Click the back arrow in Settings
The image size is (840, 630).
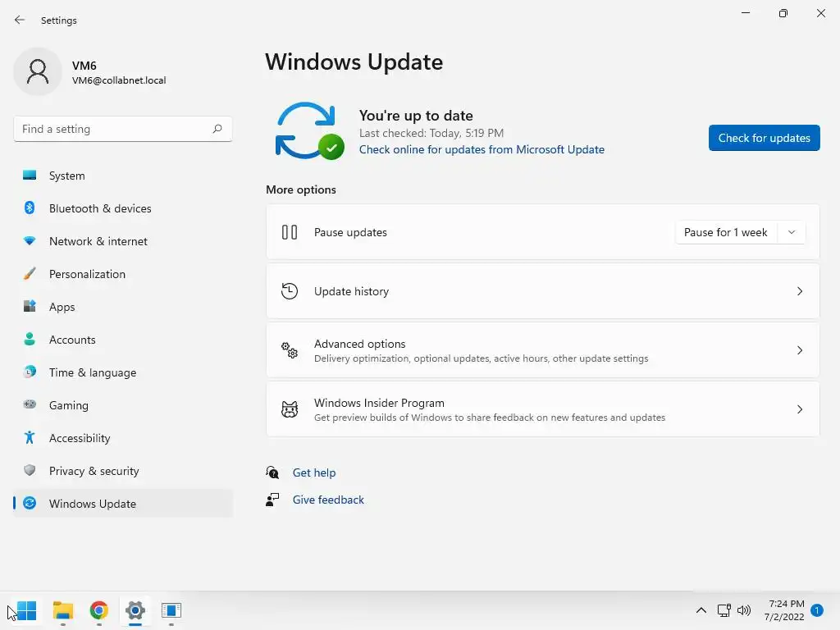(20, 20)
